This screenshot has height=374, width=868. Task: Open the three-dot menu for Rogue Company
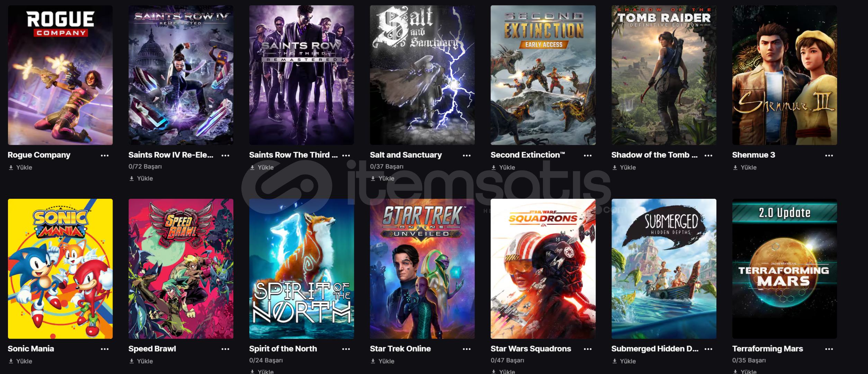point(105,155)
